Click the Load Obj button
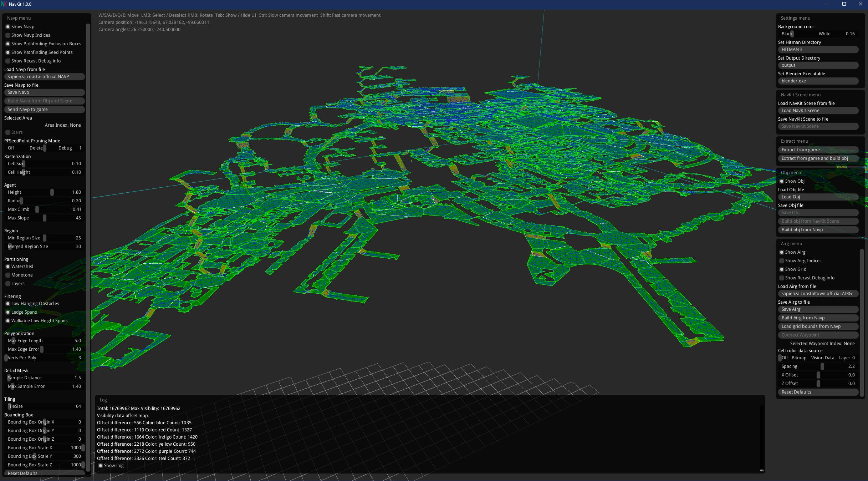The width and height of the screenshot is (868, 481). pyautogui.click(x=818, y=197)
